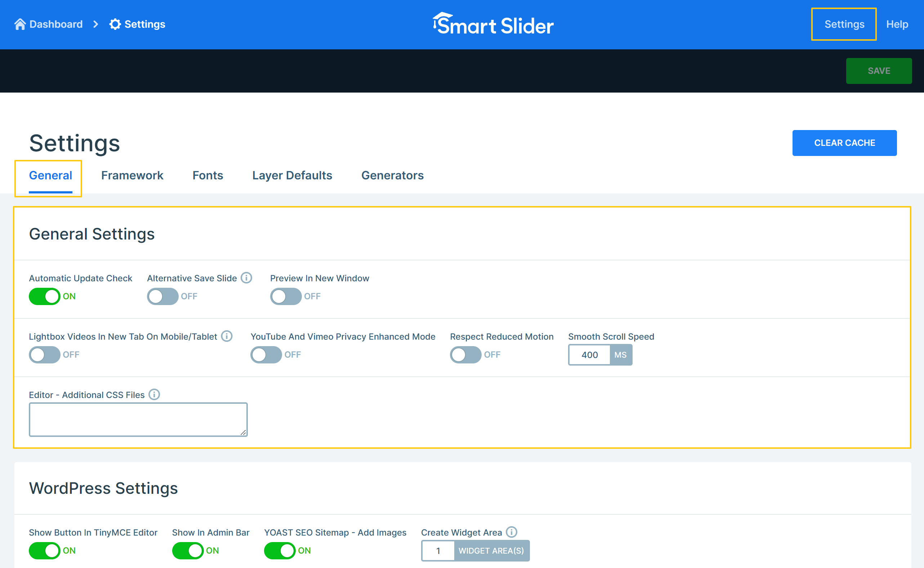This screenshot has width=924, height=568.
Task: Click the Smooth Scroll Speed field
Action: 589,355
